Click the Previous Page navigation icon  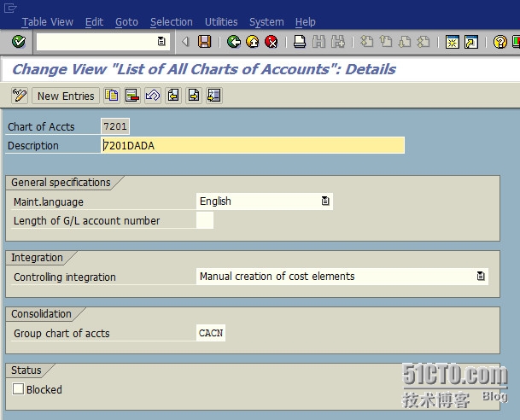[386, 42]
